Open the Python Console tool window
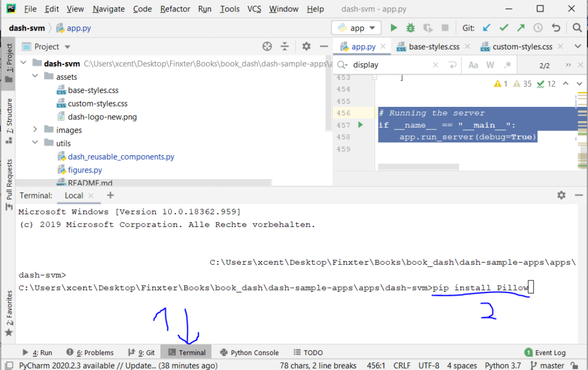This screenshot has height=370, width=588. pyautogui.click(x=250, y=352)
